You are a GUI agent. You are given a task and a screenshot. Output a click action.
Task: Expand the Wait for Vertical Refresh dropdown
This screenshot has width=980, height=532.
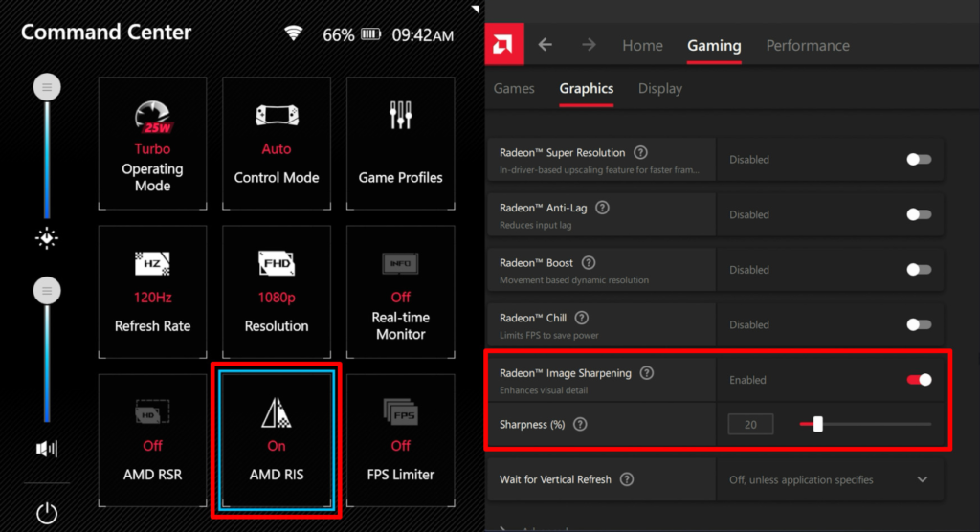click(923, 479)
